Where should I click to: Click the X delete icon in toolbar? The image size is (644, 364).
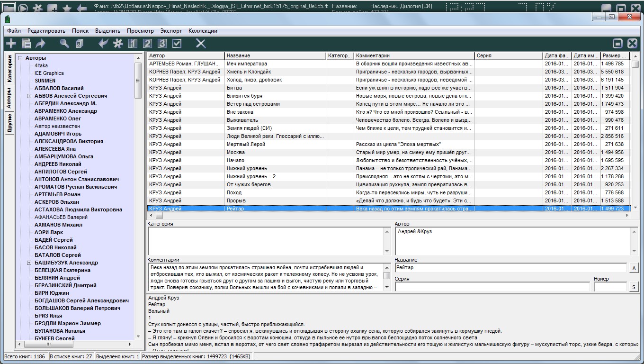point(201,44)
